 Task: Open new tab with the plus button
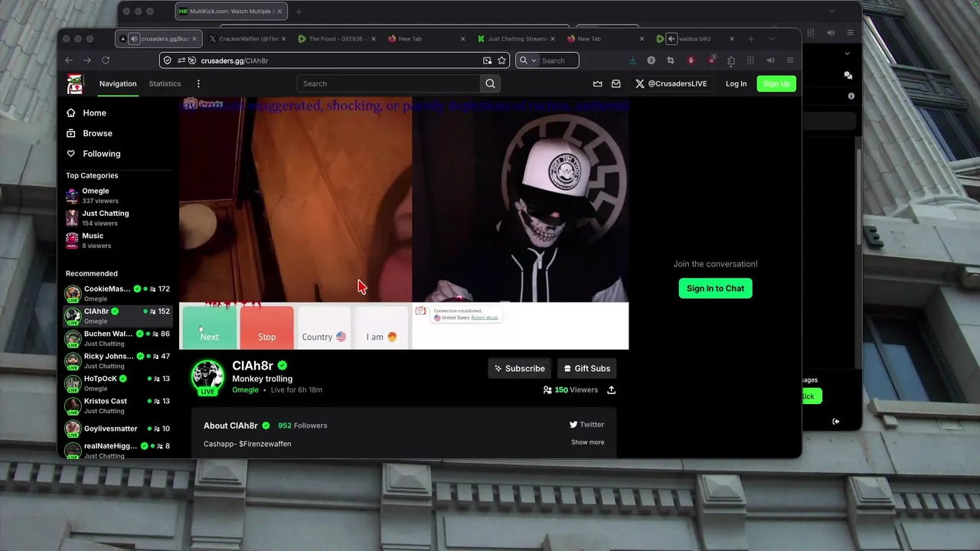coord(751,39)
